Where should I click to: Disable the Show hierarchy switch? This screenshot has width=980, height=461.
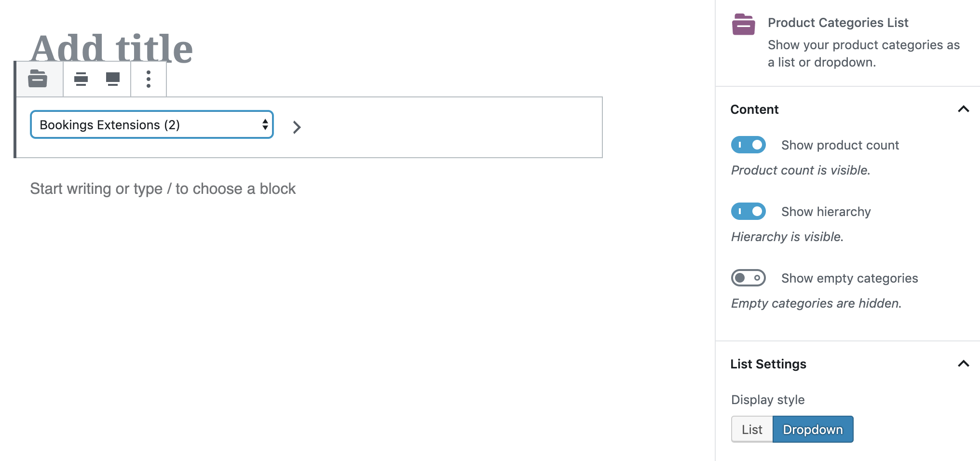(748, 211)
